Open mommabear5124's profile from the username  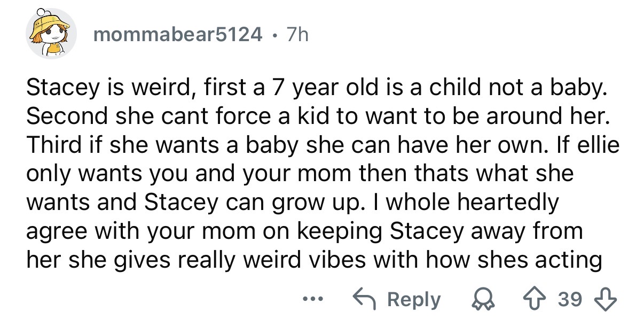tap(178, 35)
